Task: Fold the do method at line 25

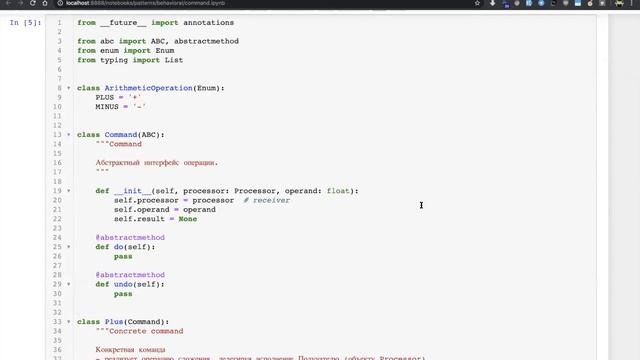Action: (x=69, y=247)
